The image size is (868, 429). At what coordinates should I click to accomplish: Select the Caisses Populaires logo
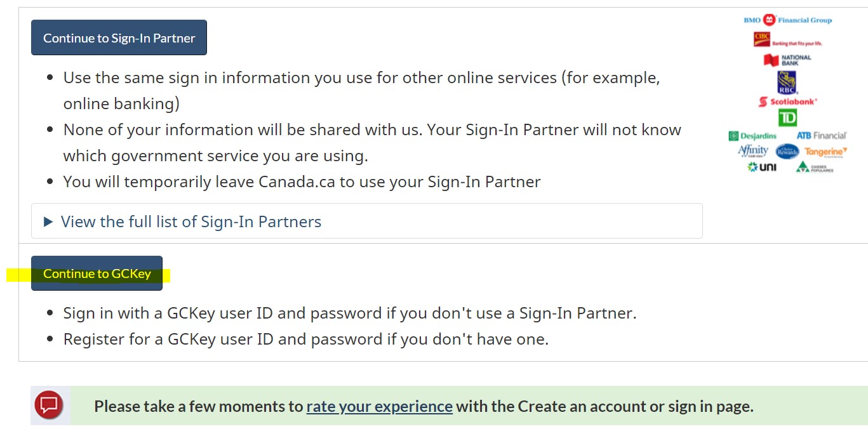815,167
